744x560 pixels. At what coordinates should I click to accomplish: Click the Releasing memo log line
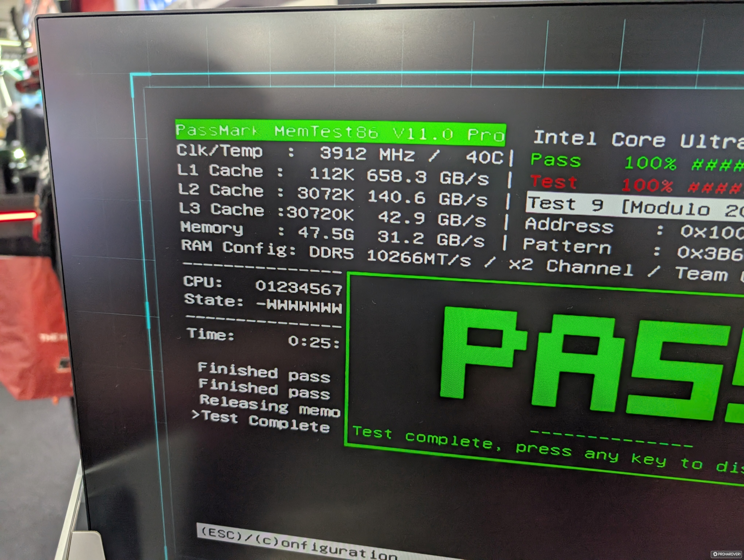(x=270, y=406)
